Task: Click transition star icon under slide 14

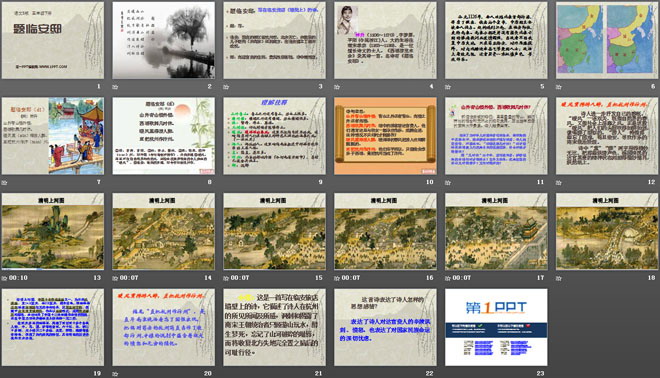Action: click(115, 278)
